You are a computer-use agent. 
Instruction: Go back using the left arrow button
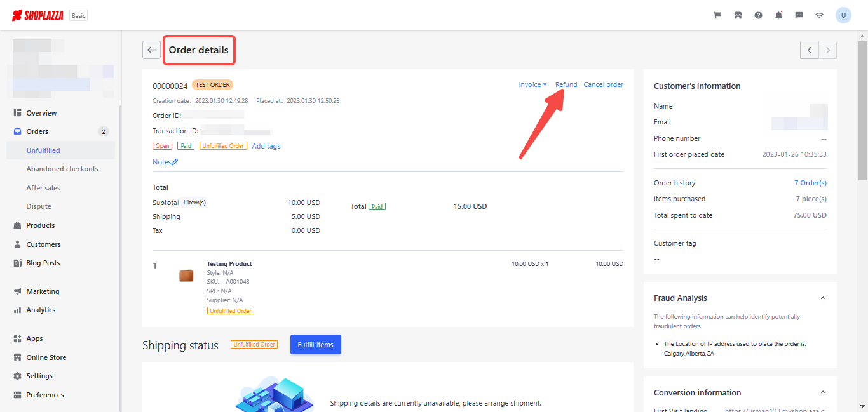(x=151, y=50)
